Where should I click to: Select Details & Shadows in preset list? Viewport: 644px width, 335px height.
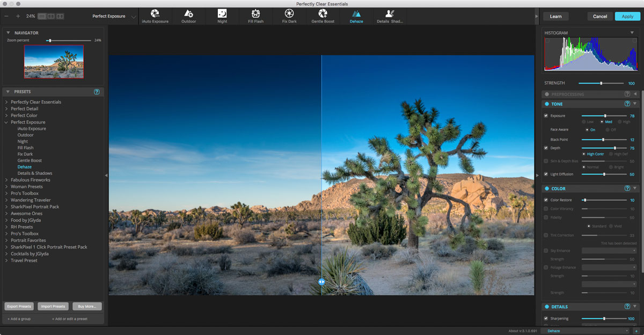pos(35,173)
